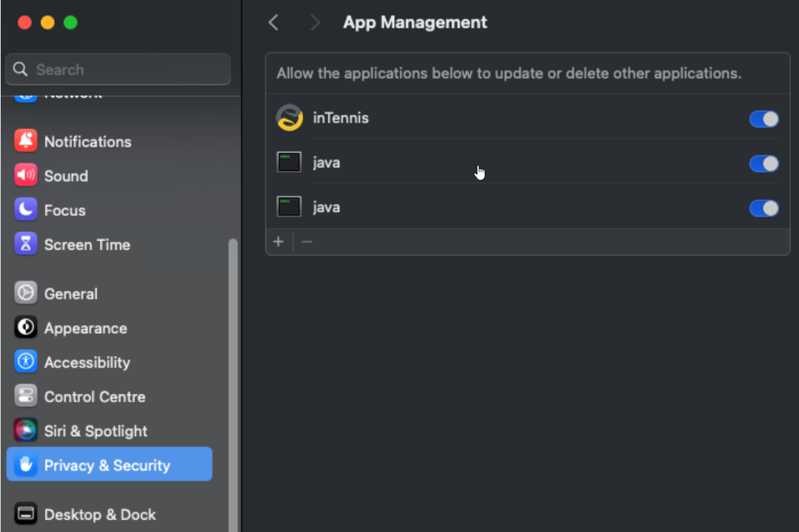Image resolution: width=799 pixels, height=532 pixels.
Task: Select Desktop & Dock in sidebar
Action: coord(100,514)
